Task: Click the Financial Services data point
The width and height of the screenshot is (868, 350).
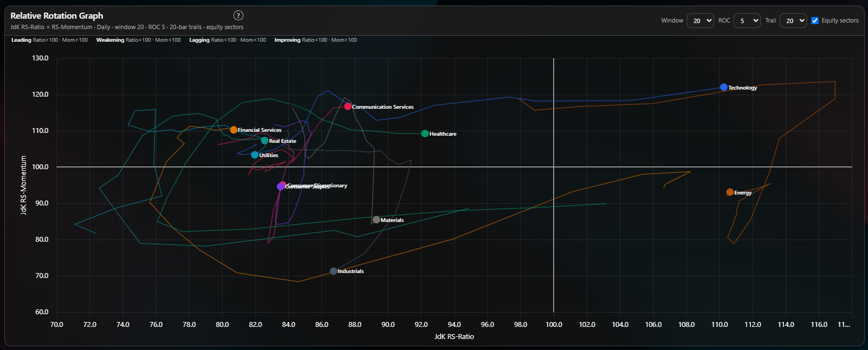Action: pyautogui.click(x=233, y=130)
